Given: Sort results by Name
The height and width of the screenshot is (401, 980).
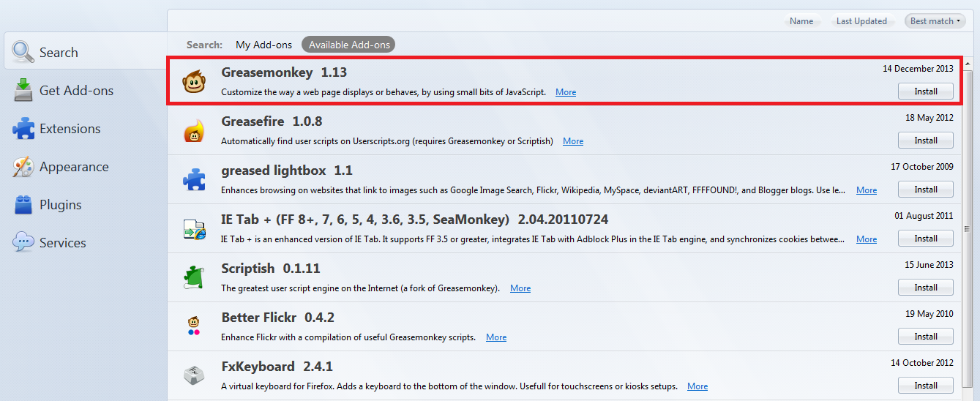Looking at the screenshot, I should click(801, 21).
